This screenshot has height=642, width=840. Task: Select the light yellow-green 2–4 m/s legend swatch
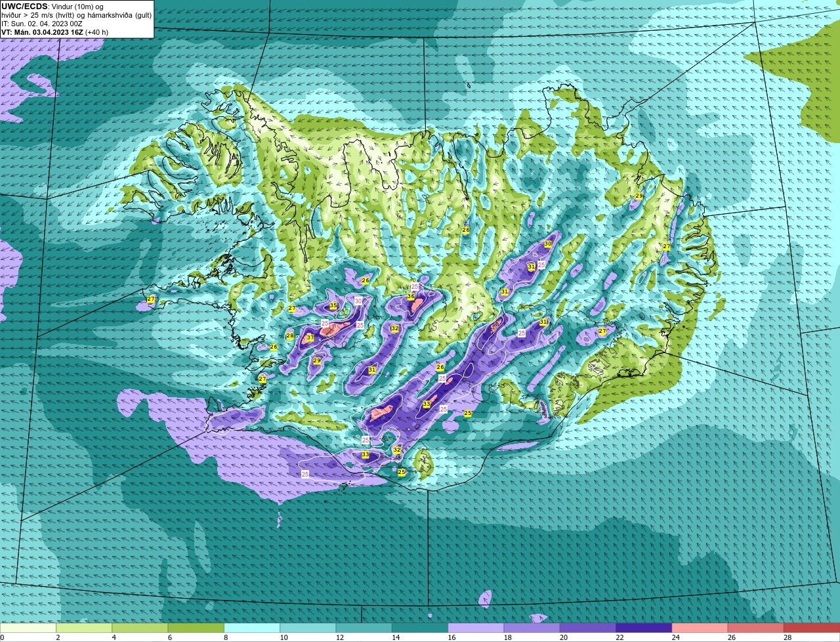(84, 628)
